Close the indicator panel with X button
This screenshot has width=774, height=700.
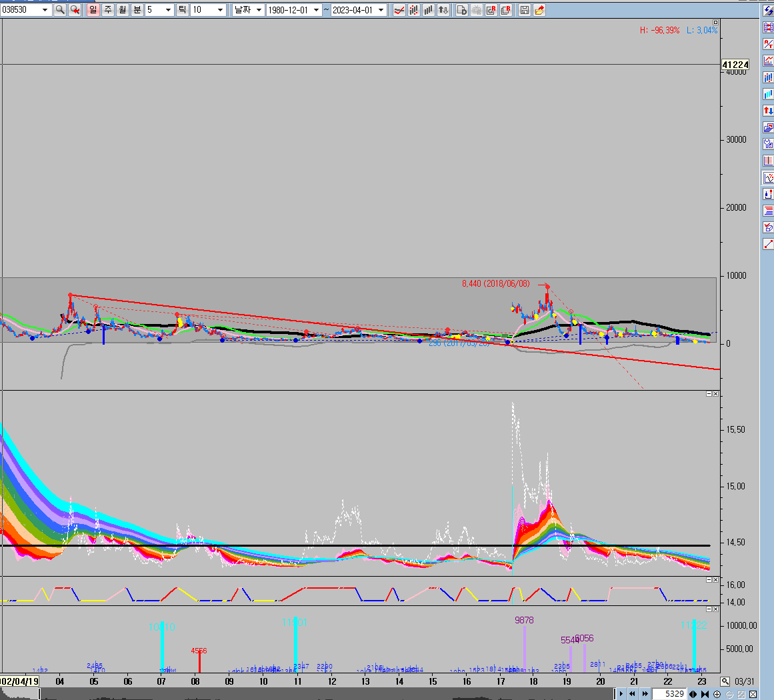715,394
